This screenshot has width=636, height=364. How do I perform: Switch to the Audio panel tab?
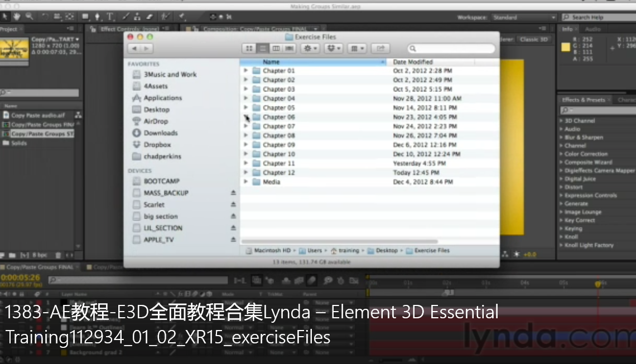click(x=592, y=29)
